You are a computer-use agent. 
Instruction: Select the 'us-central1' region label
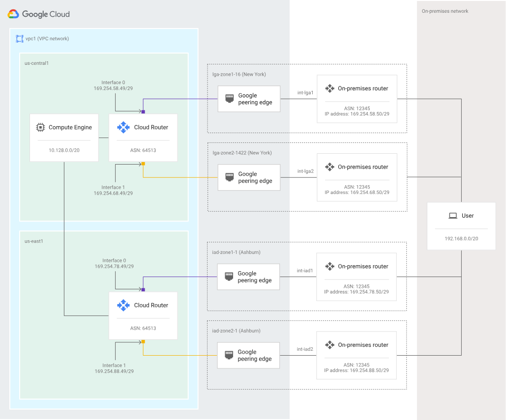click(x=36, y=63)
